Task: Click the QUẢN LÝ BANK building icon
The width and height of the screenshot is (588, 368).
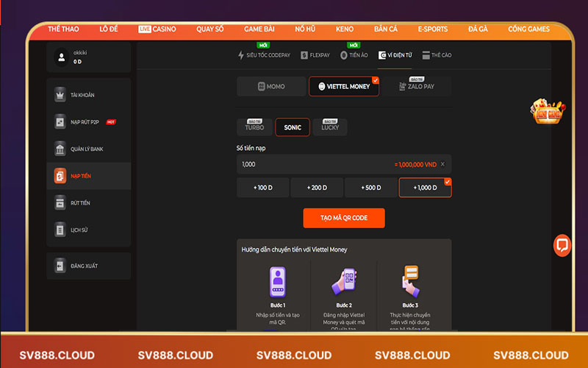Action: click(x=60, y=149)
